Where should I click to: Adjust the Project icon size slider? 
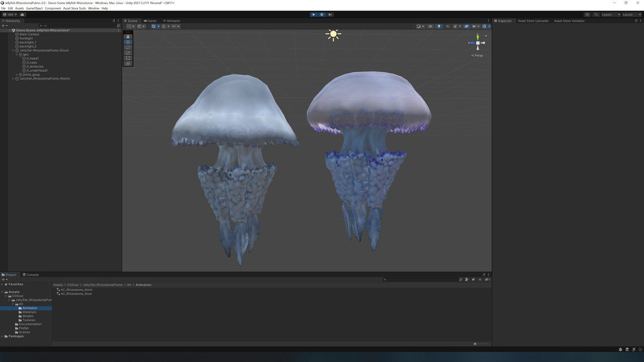tap(475, 344)
